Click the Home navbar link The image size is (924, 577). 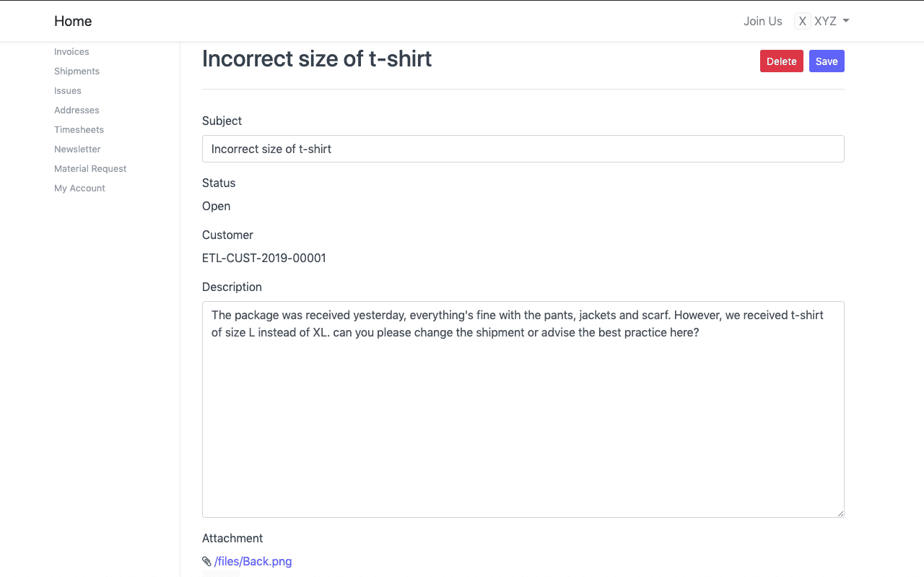[x=73, y=21]
